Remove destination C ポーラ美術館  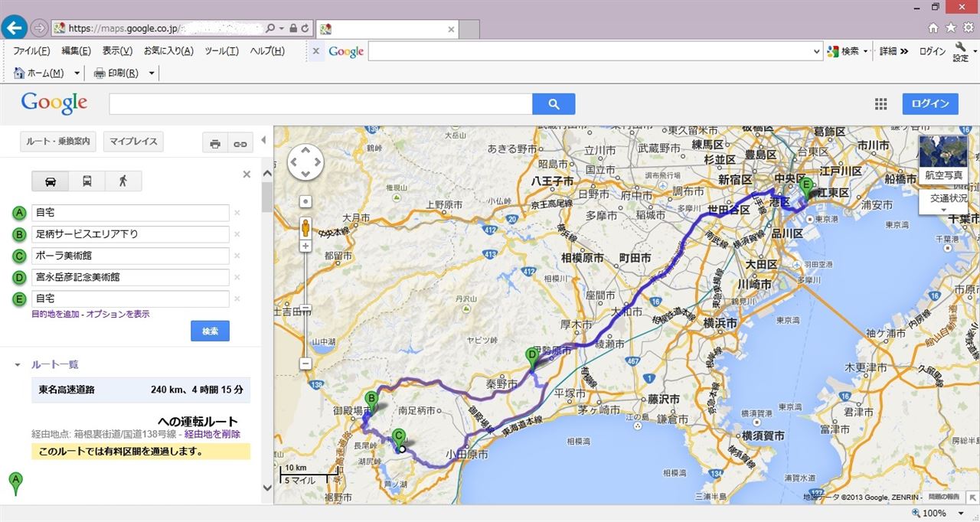point(237,256)
